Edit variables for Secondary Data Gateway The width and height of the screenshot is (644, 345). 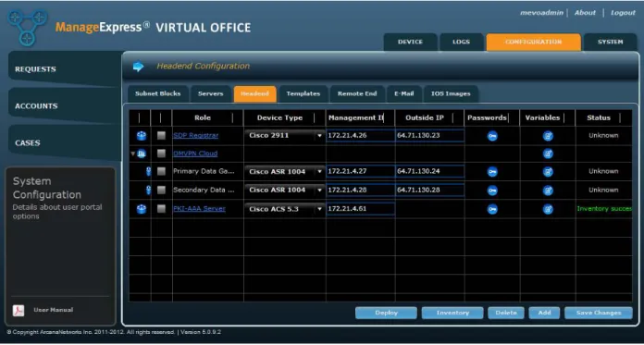(548, 191)
